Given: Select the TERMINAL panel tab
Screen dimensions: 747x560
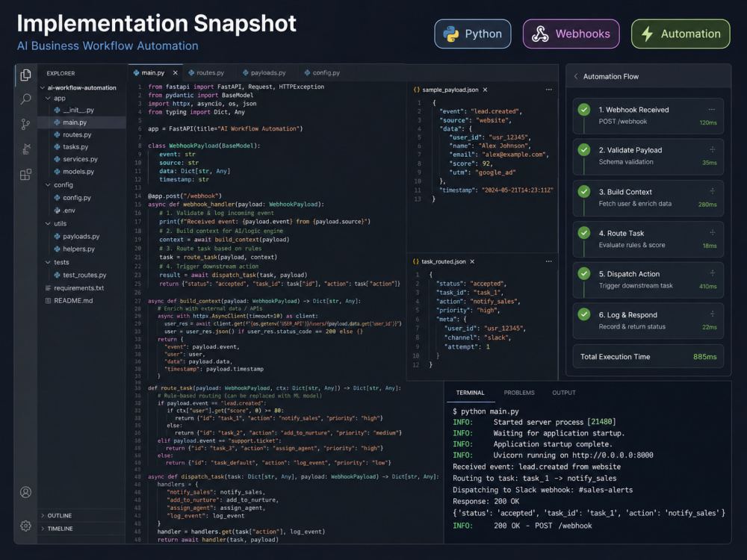Looking at the screenshot, I should pos(470,393).
